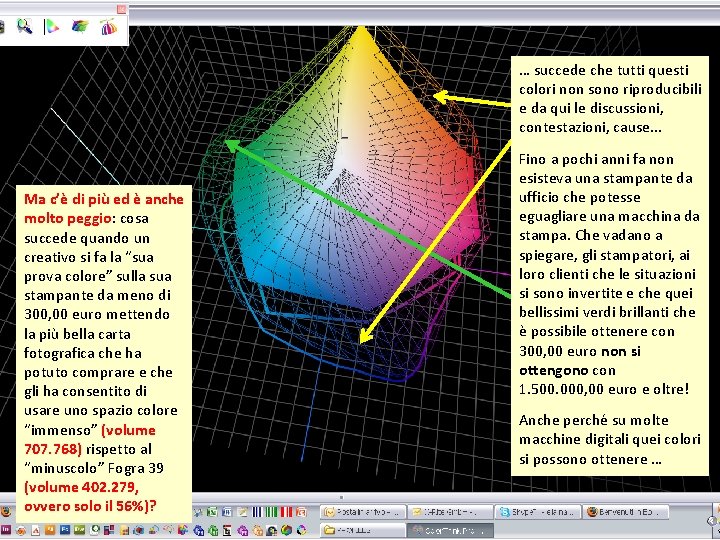The height and width of the screenshot is (540, 720).
Task: Open the folder window taskbar button
Action: click(x=363, y=530)
